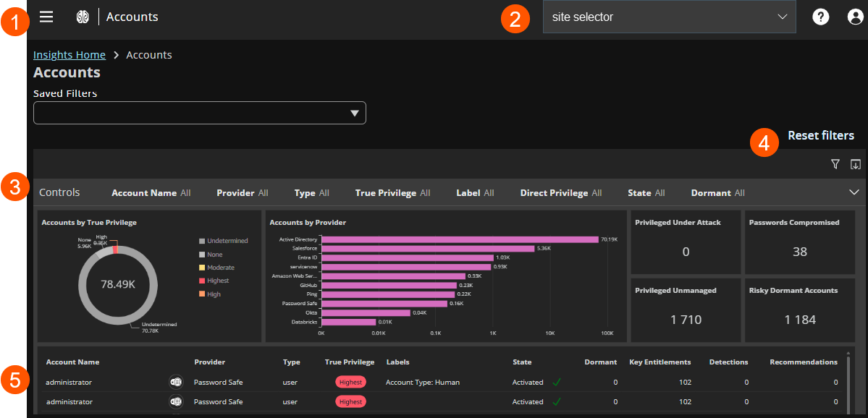The image size is (868, 418).
Task: Click the Active Directory bar in chart
Action: coord(460,239)
